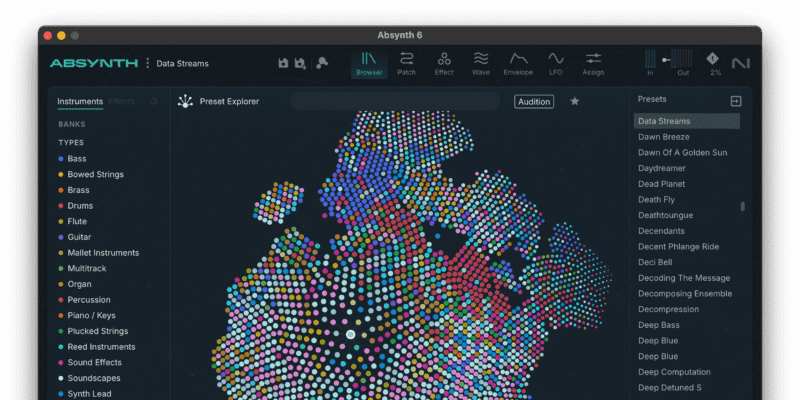Filter by Percussion type
This screenshot has width=800, height=400.
(84, 300)
